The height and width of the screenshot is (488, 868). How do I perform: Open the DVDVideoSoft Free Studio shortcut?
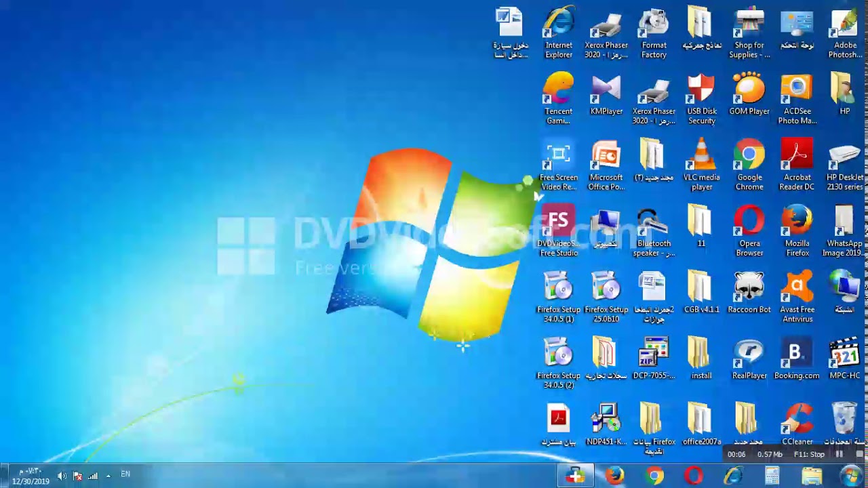559,231
